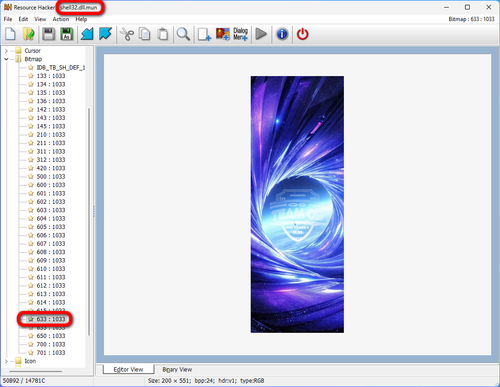
Task: Click the Resource Hacker app icon in title bar
Action: click(x=8, y=7)
